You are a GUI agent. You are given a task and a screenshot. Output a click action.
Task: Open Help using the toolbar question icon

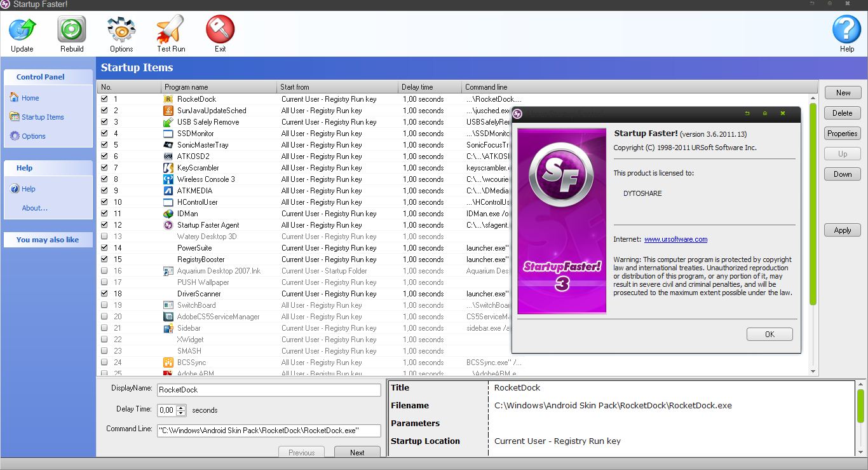pyautogui.click(x=846, y=29)
